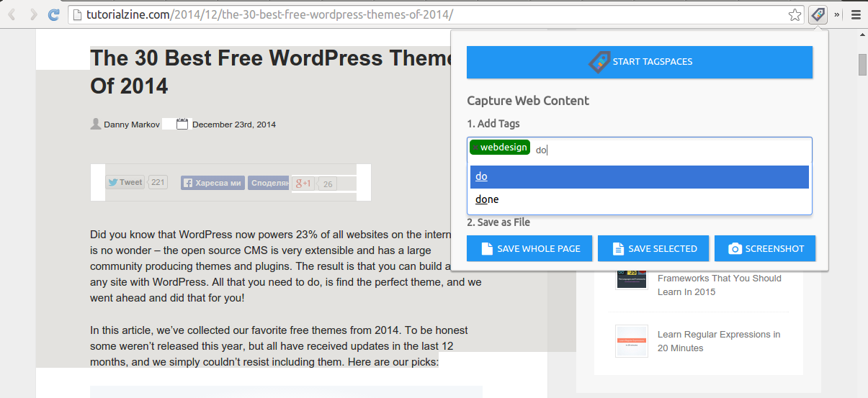The image size is (868, 398).
Task: Go forward using the forward arrow
Action: pos(33,14)
